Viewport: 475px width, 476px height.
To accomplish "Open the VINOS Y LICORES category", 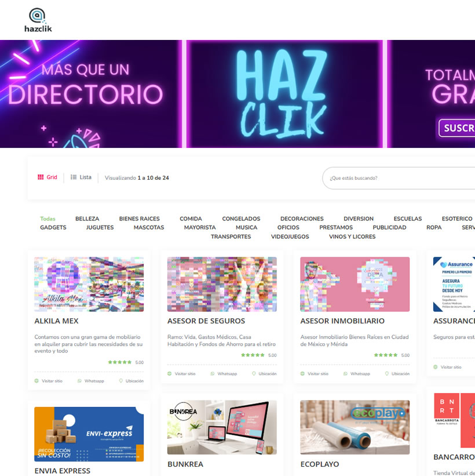I will (352, 237).
